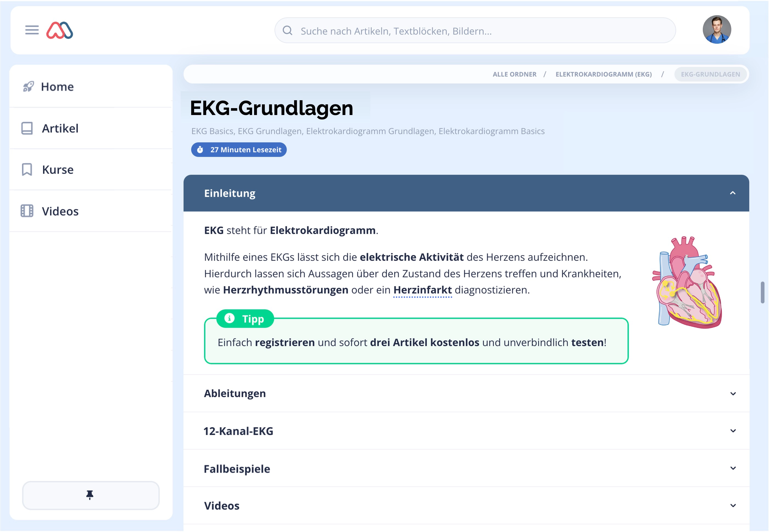Screen dimensions: 769x532
Task: Expand the 12-Kanal-EKG section
Action: (733, 431)
